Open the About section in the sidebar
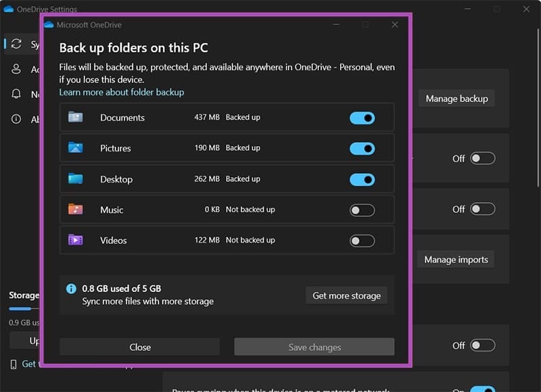541x392 pixels. coord(16,118)
